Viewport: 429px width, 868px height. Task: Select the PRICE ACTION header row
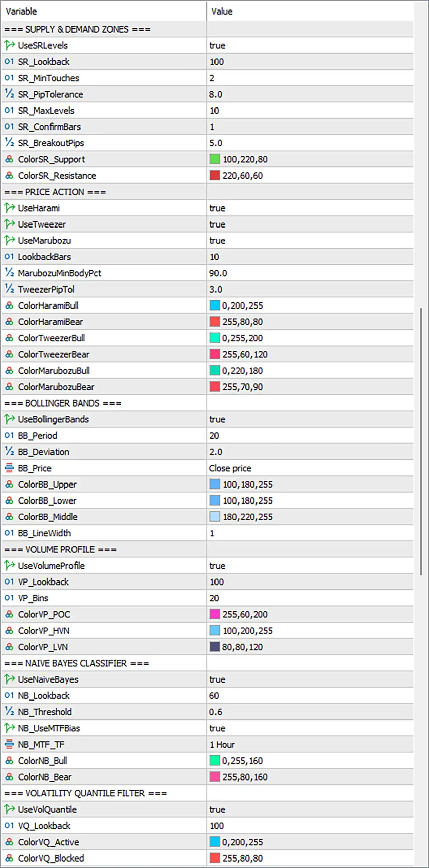click(207, 192)
